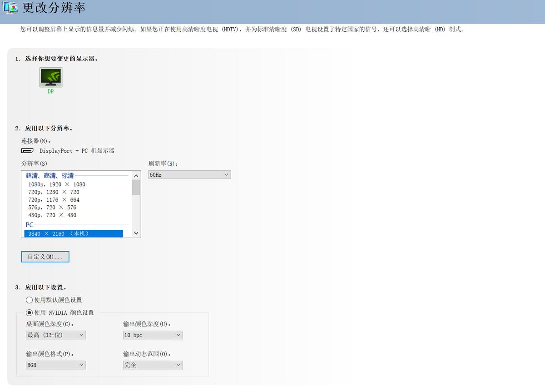Open the 输出颜色深度 10 bpc dropdown
Image resolution: width=545 pixels, height=392 pixels.
(153, 335)
